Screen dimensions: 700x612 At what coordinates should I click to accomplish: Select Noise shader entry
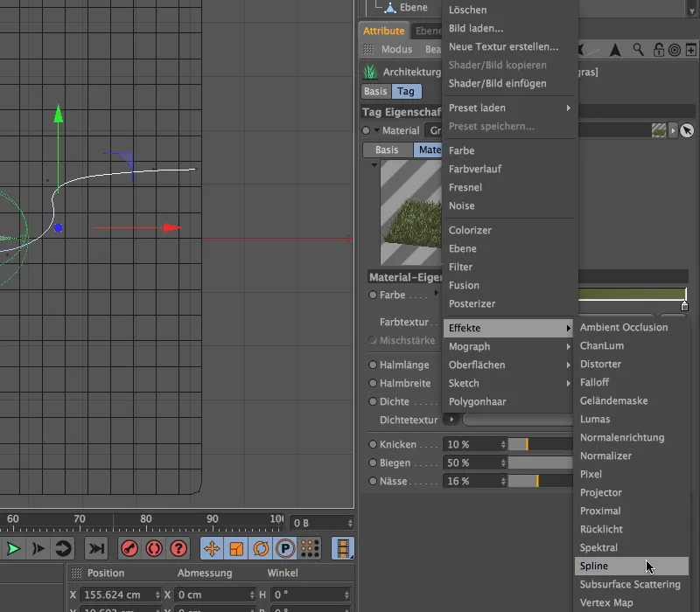(509, 205)
